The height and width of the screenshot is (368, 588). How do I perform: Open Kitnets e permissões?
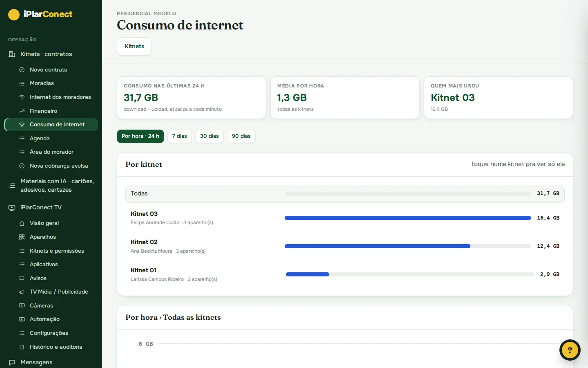51,251
